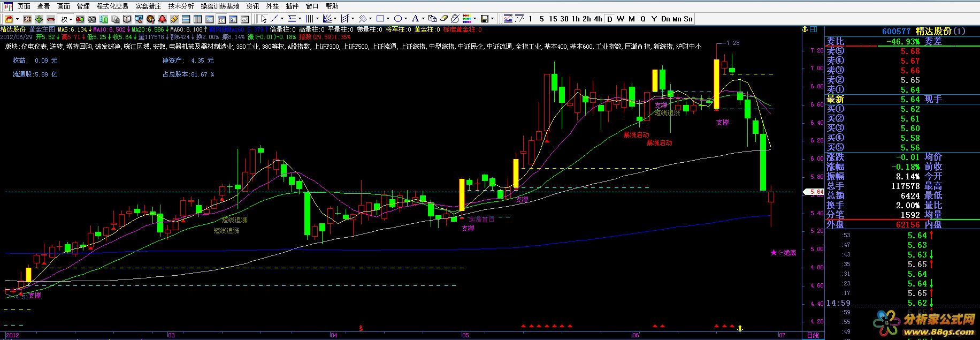The height and width of the screenshot is (340, 980).
Task: Expand the trend line tool dropdown arrow
Action: [x=282, y=19]
